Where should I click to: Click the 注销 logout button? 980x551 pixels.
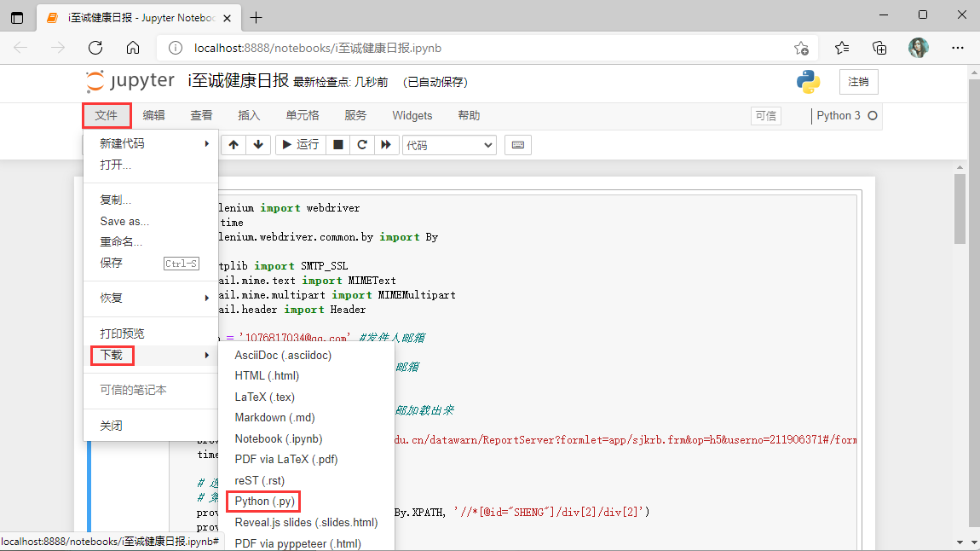[x=858, y=82]
